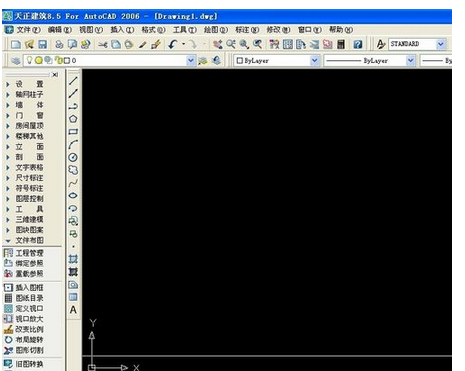Open the STANDARD text style dropdown
Image resolution: width=465 pixels, height=371 pixels.
pyautogui.click(x=441, y=44)
